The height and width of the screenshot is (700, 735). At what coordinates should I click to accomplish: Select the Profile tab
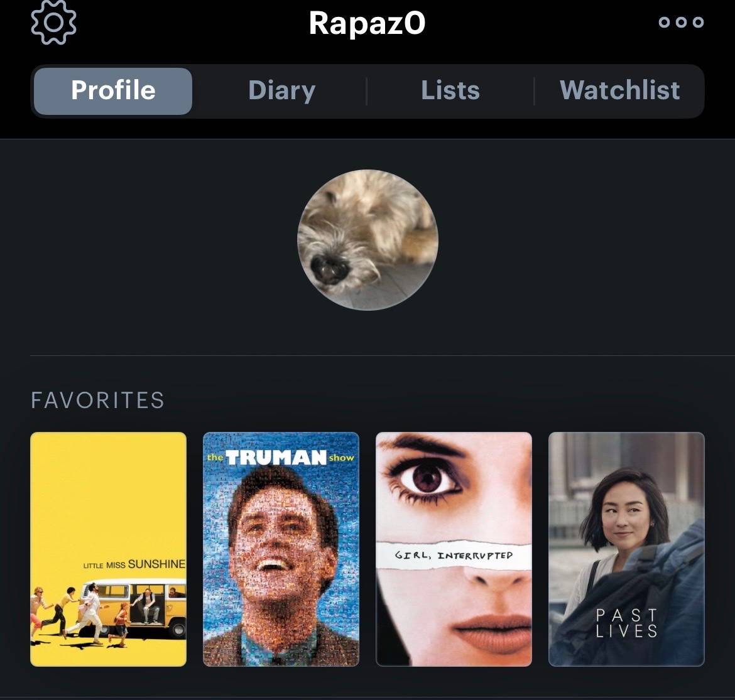pos(113,91)
